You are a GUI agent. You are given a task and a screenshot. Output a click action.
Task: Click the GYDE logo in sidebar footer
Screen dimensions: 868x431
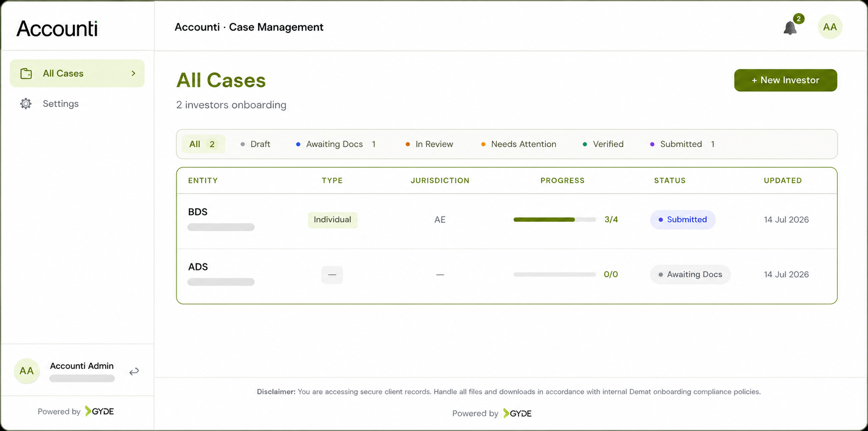100,411
